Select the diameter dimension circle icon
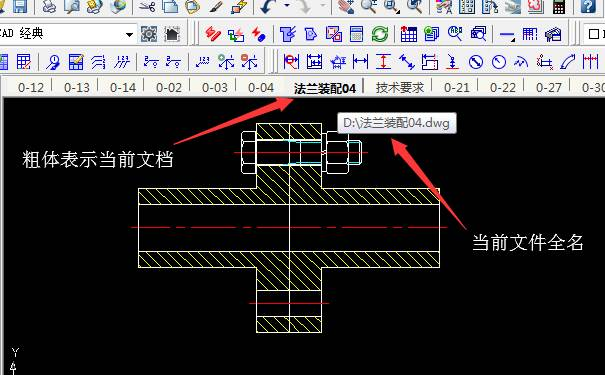 [x=476, y=62]
